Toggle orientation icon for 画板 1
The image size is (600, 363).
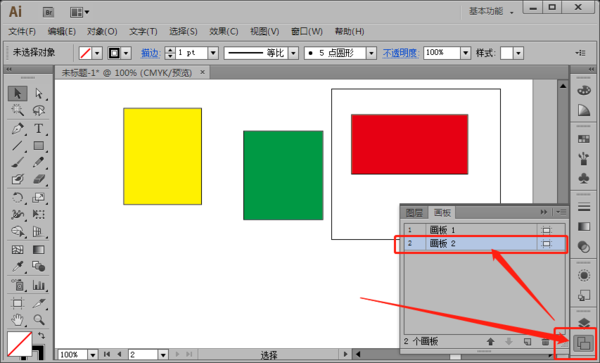point(546,230)
